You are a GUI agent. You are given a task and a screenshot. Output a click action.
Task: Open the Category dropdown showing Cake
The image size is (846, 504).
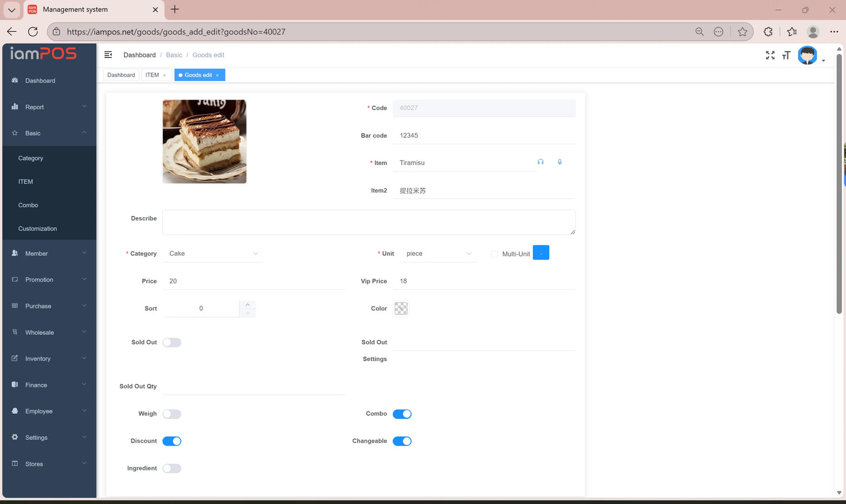(213, 253)
